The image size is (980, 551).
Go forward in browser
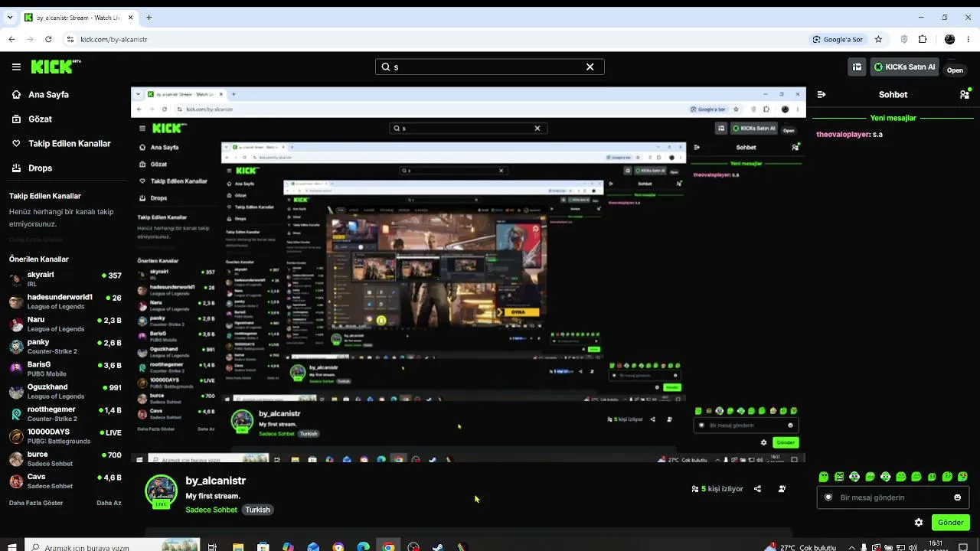[30, 39]
